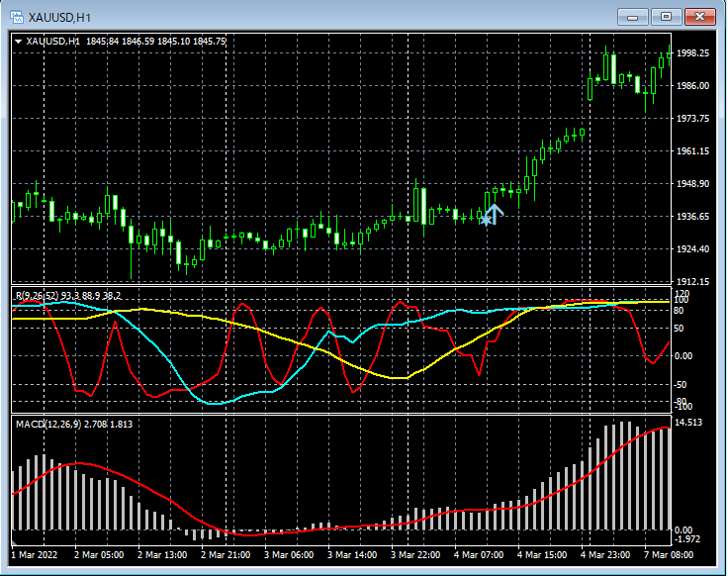Click the 1936.65 price scale label

pos(692,217)
